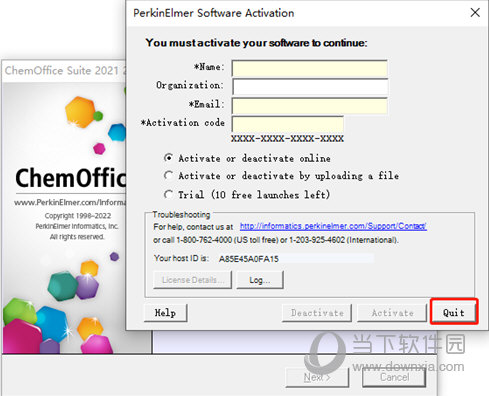Screen dimensions: 489x396
Task: Focus the Email input field
Action: point(310,106)
